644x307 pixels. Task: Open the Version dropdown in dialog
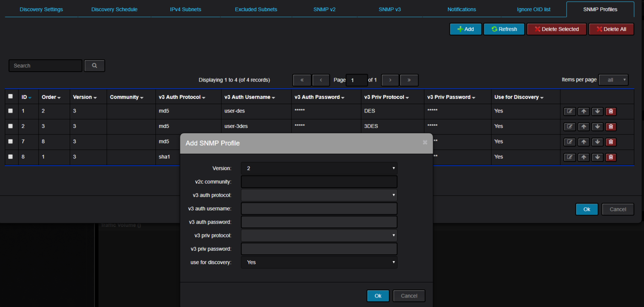(x=319, y=168)
